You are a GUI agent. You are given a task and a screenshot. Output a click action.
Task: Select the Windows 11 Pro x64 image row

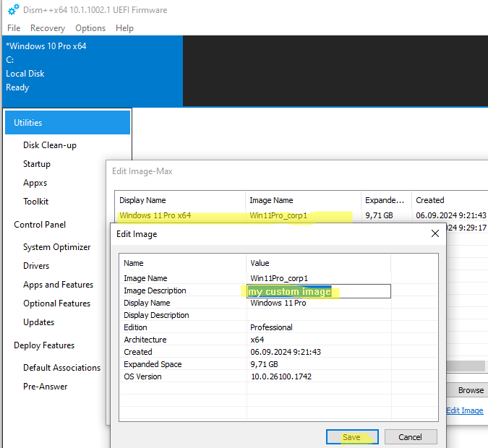pos(301,215)
